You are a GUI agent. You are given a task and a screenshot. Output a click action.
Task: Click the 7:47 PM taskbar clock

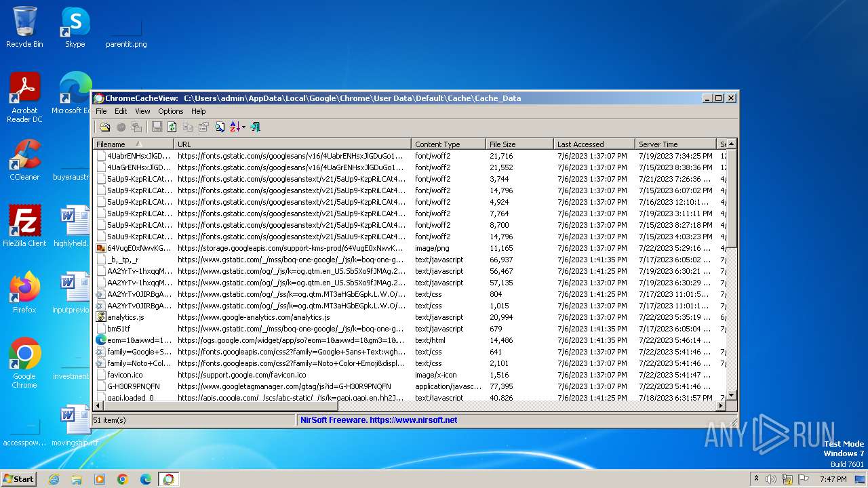[833, 479]
